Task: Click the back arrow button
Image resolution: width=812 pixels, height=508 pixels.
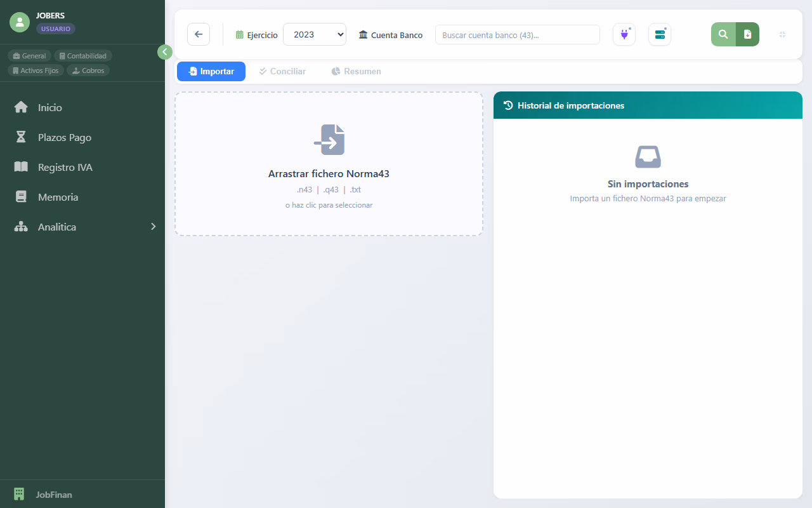Action: pos(199,34)
